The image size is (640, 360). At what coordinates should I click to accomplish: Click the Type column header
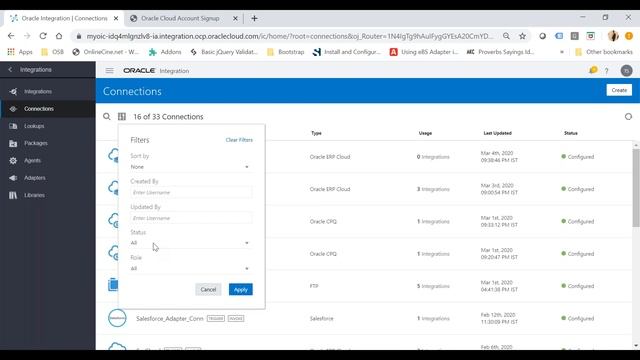316,133
